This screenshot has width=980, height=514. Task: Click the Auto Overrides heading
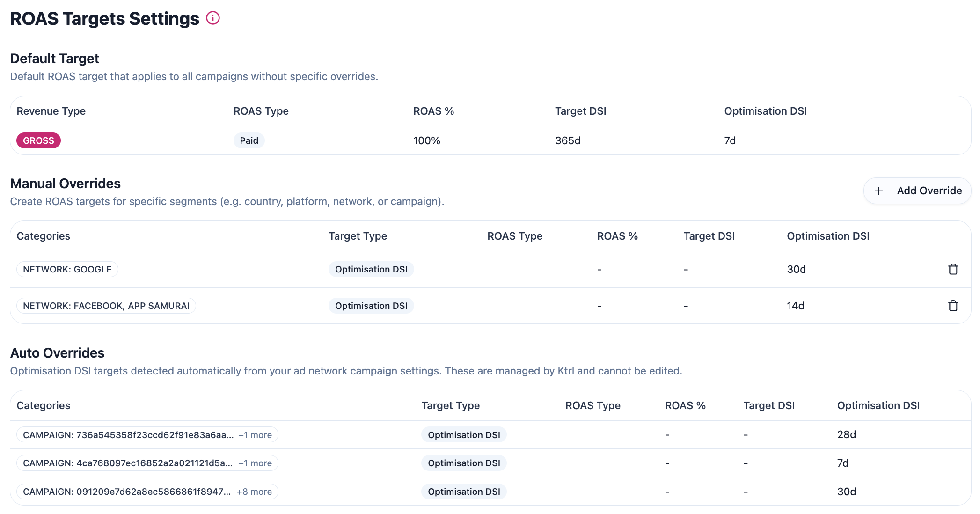click(57, 353)
